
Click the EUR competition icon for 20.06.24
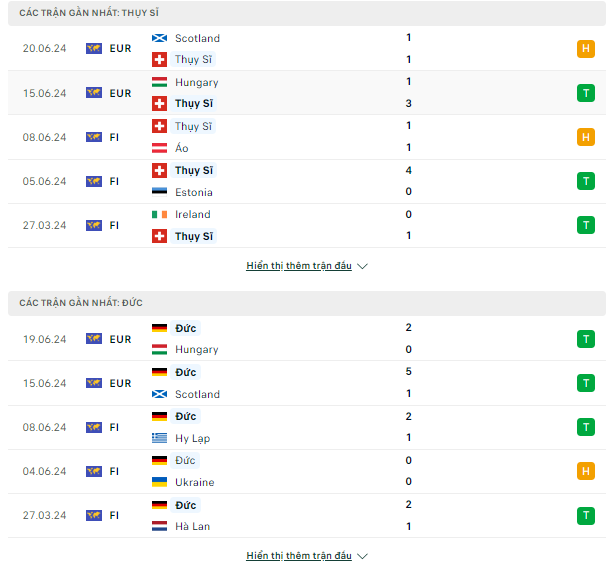coord(94,49)
